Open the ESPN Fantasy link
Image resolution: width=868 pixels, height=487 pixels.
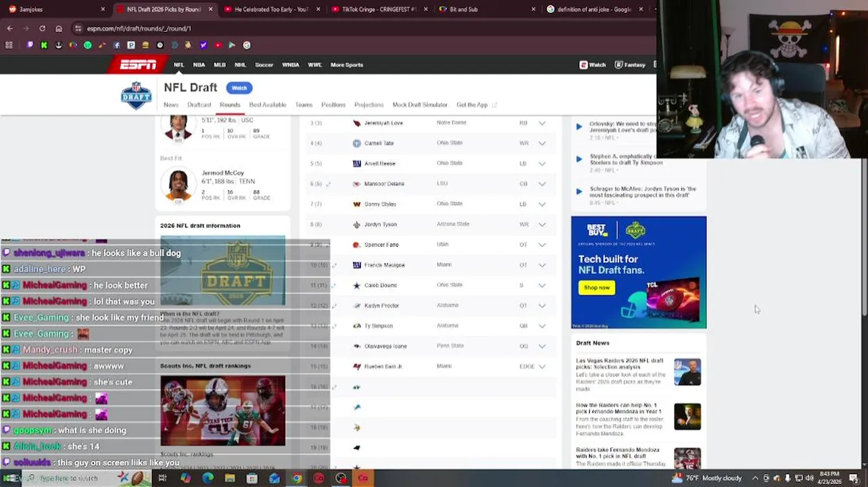(630, 65)
